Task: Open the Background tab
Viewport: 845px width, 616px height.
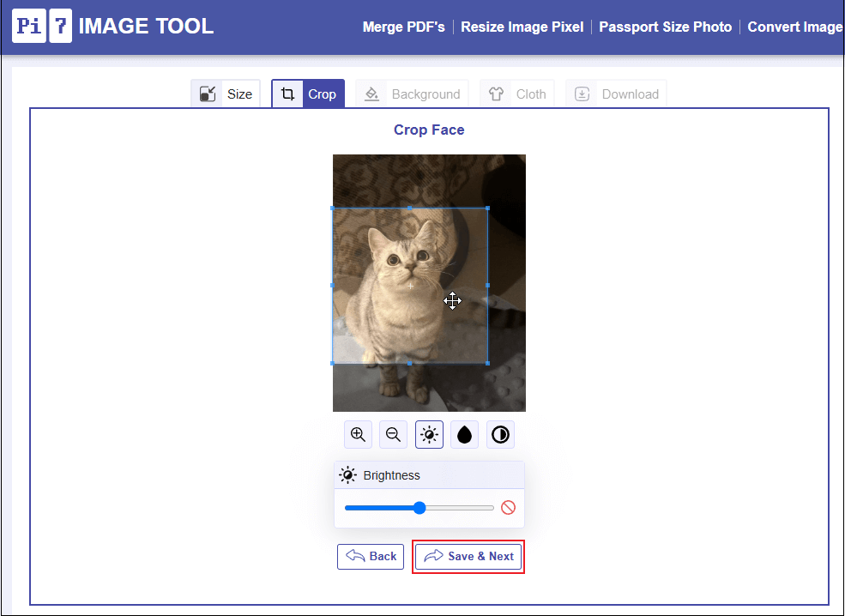Action: tap(412, 94)
